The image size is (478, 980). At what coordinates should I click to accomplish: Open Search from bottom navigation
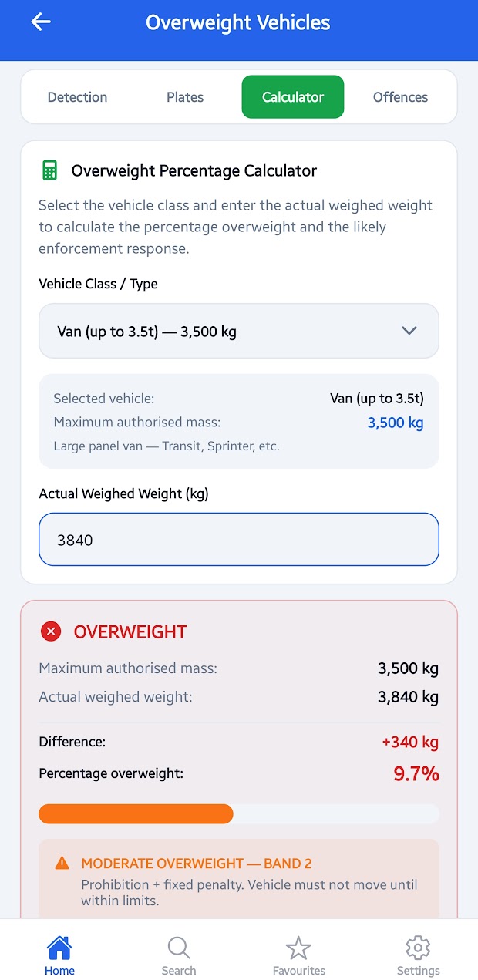coord(179,955)
